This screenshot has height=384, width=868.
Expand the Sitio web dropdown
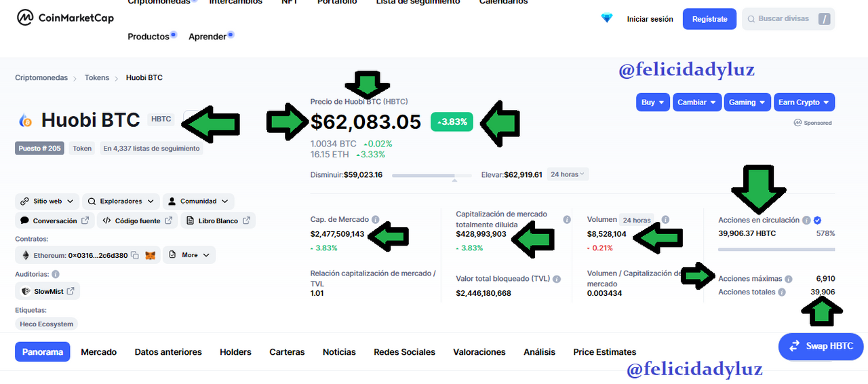tap(47, 201)
